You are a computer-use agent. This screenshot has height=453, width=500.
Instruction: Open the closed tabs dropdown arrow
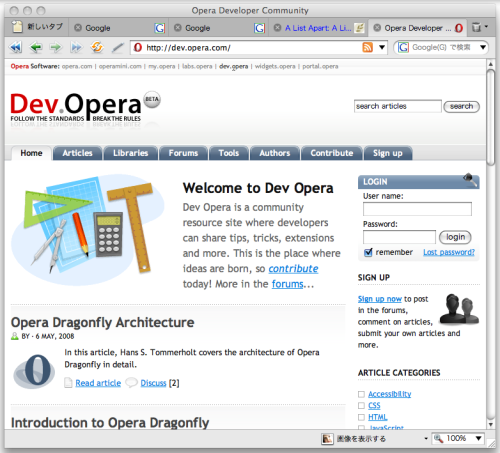486,26
